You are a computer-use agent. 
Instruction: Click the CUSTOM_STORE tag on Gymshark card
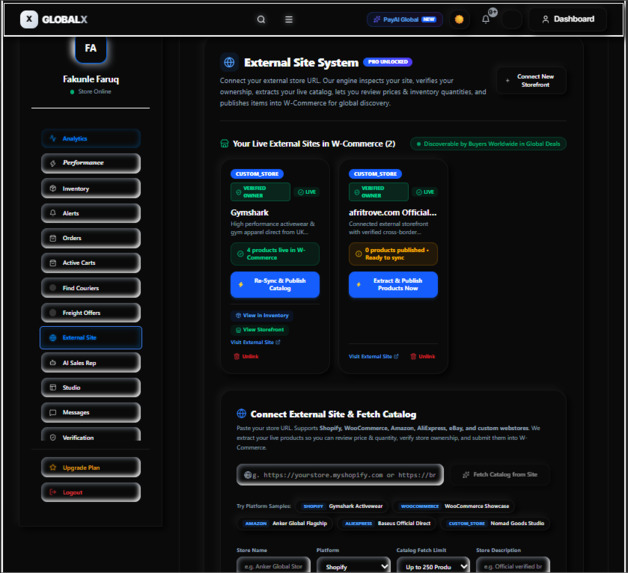[x=257, y=174]
